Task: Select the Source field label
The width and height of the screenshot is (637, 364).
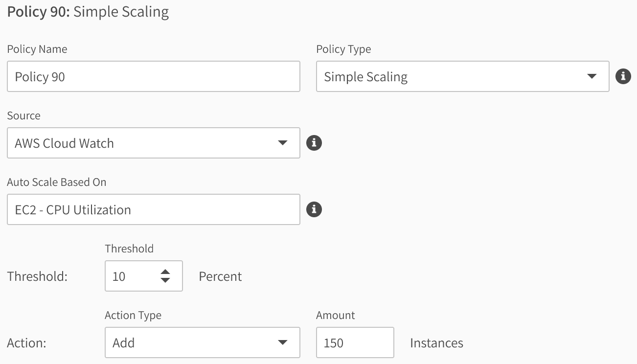Action: click(x=23, y=116)
